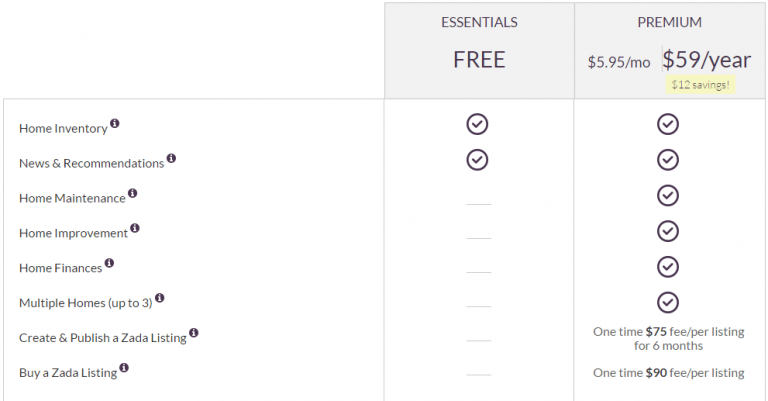
Task: Click info icon beside Buy a Zada Listing
Action: [x=125, y=368]
